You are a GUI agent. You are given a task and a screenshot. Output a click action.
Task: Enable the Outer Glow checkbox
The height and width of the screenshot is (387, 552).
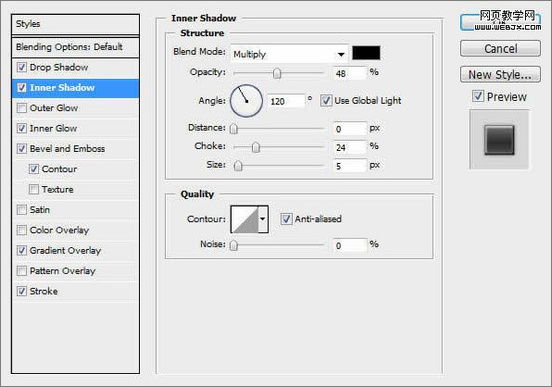pyautogui.click(x=22, y=108)
